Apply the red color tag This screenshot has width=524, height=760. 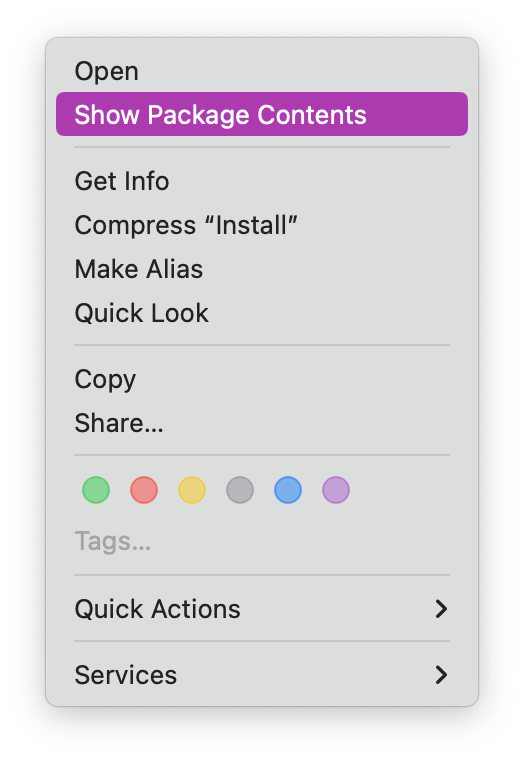click(x=144, y=490)
